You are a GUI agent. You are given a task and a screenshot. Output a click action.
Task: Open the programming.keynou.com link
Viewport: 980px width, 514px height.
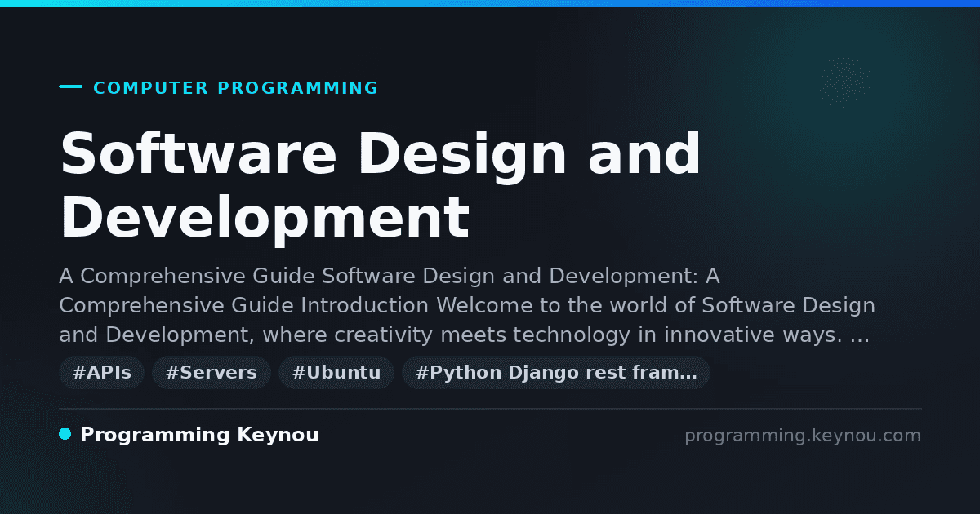[x=803, y=436]
